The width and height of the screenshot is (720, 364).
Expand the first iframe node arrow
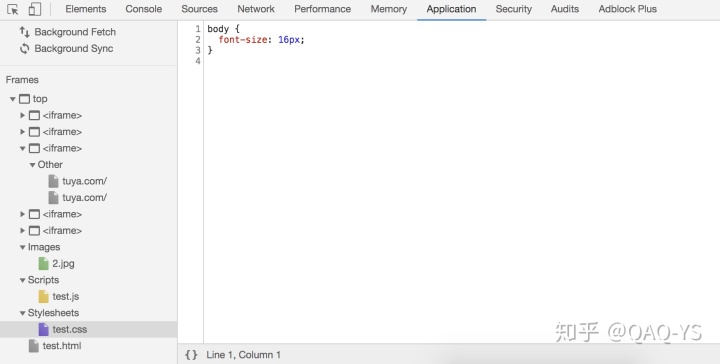(22, 115)
